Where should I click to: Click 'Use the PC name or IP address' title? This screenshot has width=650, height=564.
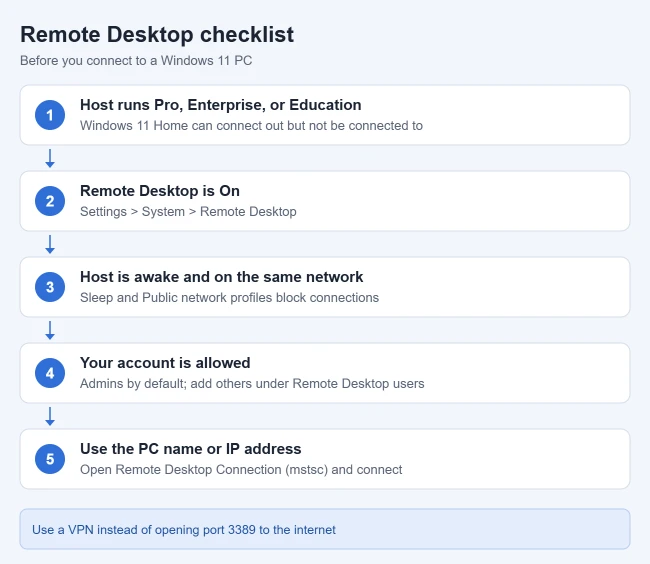[x=191, y=449]
